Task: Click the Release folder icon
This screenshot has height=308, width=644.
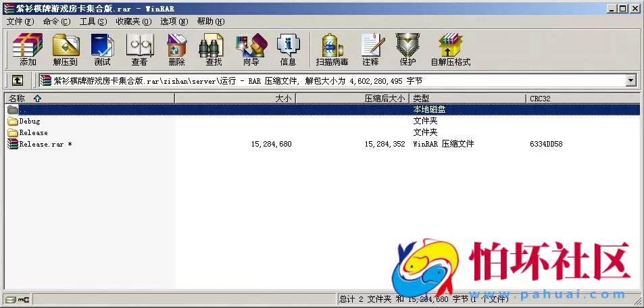Action: click(x=13, y=132)
